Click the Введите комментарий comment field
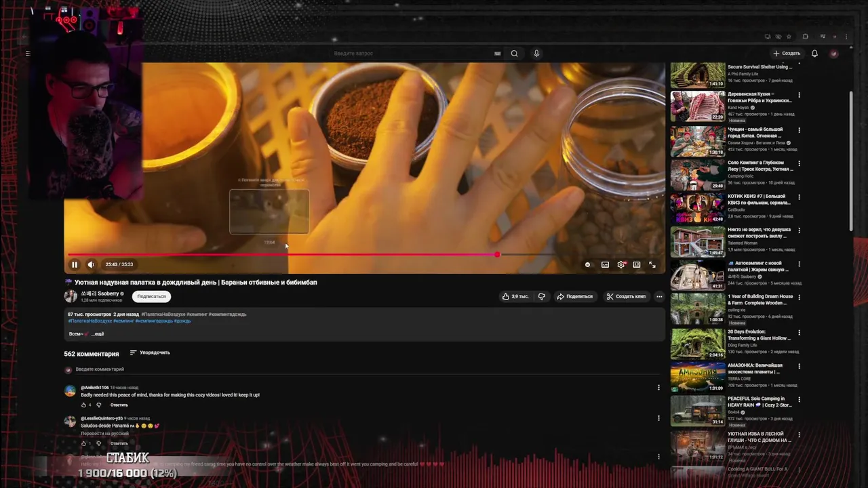This screenshot has width=868, height=488. pyautogui.click(x=366, y=370)
